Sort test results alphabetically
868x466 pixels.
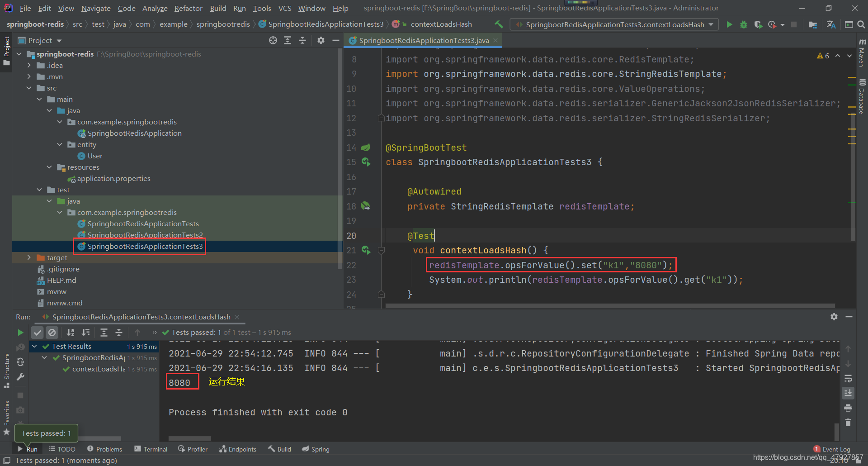coord(71,333)
